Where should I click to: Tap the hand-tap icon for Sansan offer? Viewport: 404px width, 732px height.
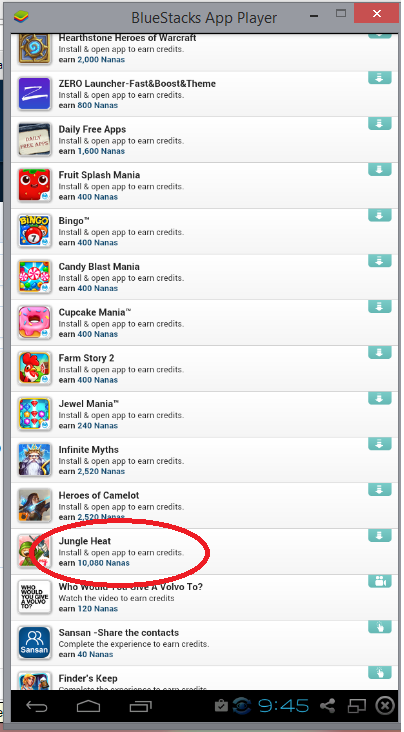click(x=379, y=626)
